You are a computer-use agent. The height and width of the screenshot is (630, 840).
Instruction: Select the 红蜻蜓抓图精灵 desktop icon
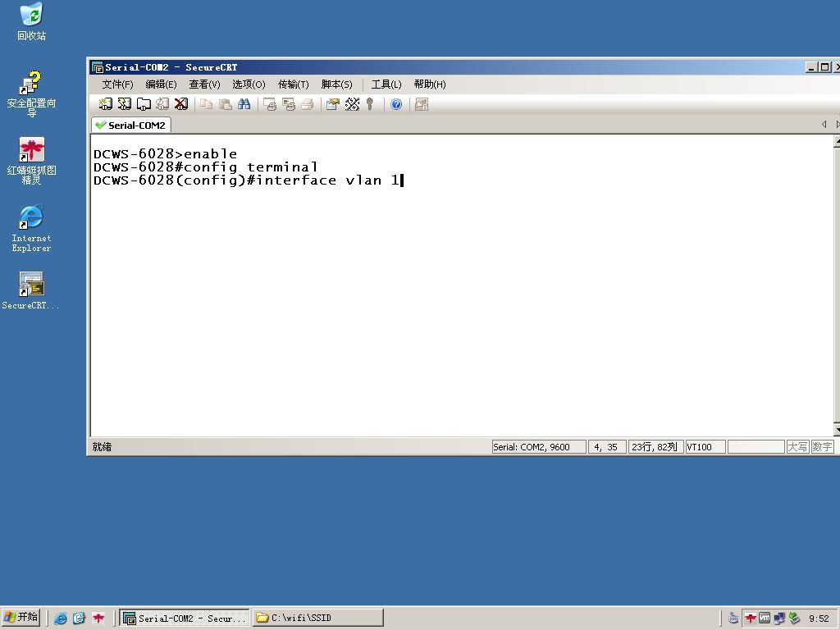click(32, 161)
